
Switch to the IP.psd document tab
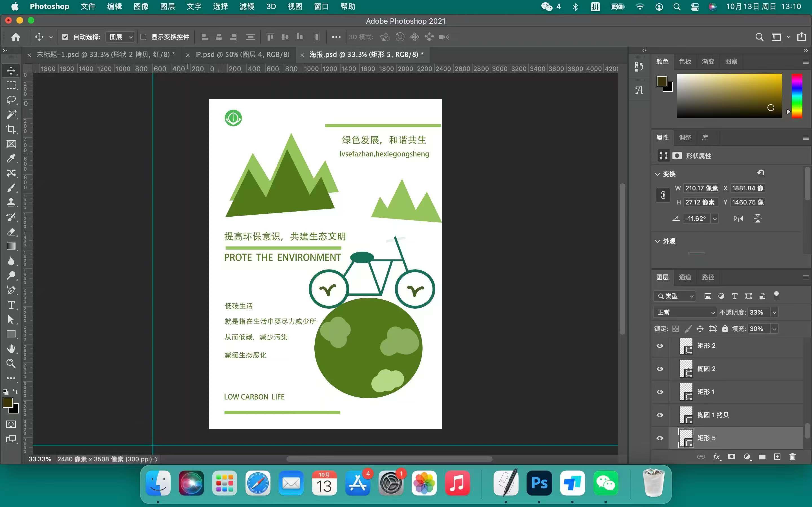pos(242,55)
